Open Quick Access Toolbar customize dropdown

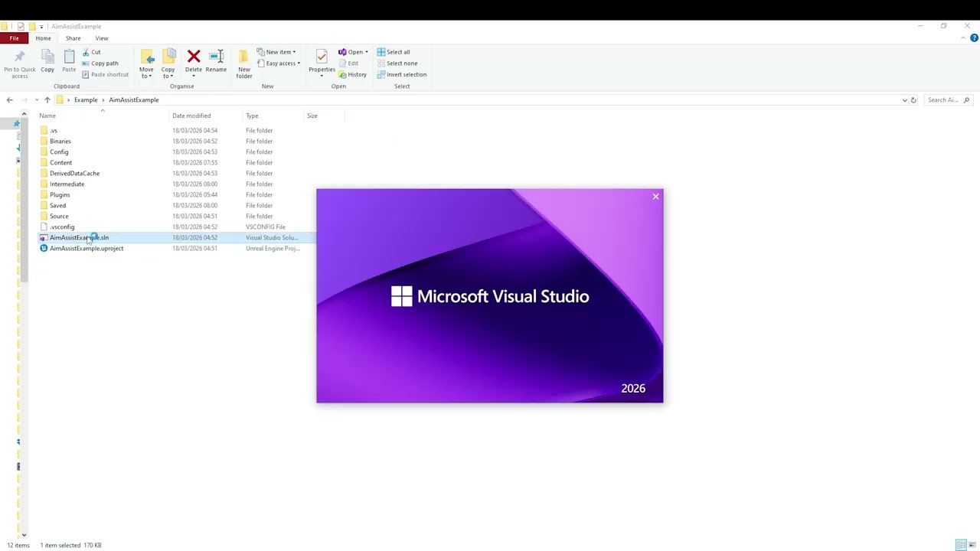coord(41,26)
